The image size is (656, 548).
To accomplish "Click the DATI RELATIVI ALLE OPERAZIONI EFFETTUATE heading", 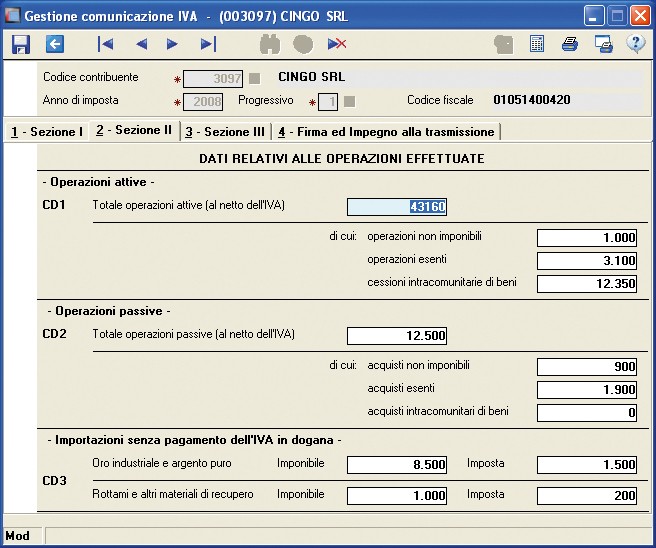I will point(342,159).
